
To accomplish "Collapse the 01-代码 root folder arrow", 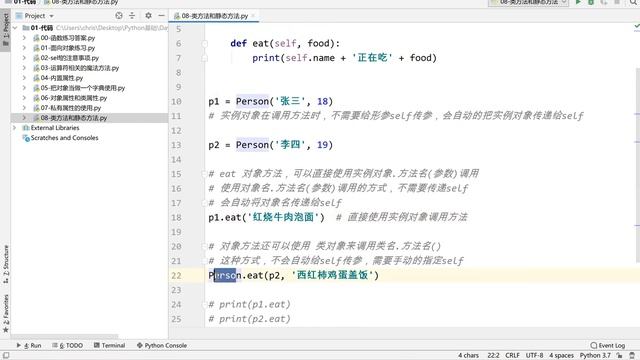I will 15,28.
